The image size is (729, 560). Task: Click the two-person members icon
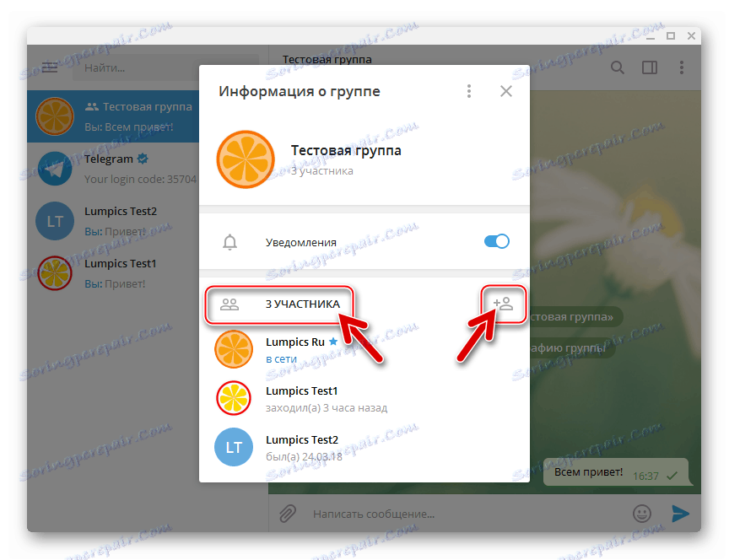pyautogui.click(x=229, y=304)
